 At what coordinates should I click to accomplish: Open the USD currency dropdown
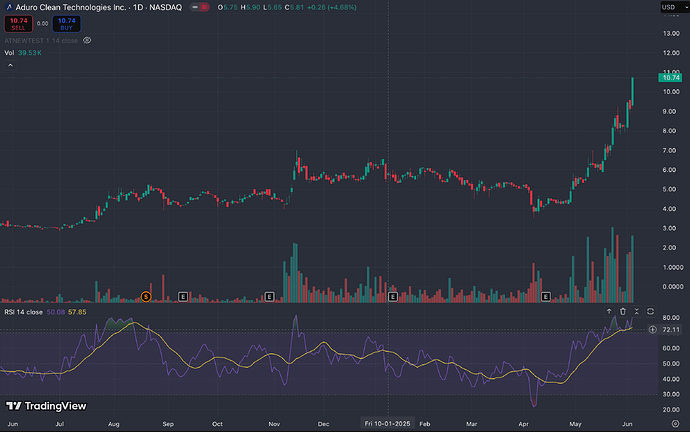click(x=669, y=8)
